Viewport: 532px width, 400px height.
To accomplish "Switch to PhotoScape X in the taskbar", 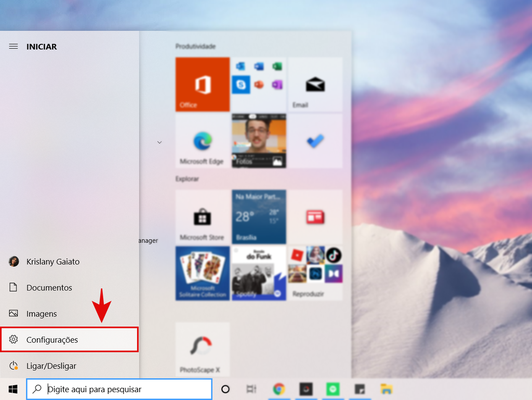I will tap(305, 389).
